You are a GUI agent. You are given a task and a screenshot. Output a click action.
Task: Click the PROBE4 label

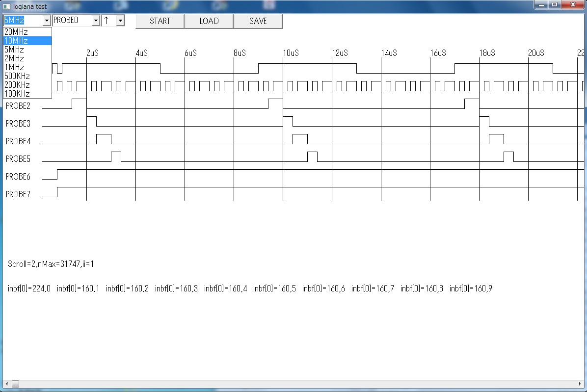click(x=18, y=141)
